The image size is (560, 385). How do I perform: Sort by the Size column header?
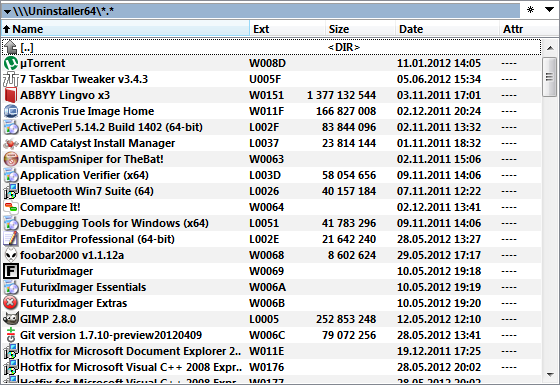360,29
